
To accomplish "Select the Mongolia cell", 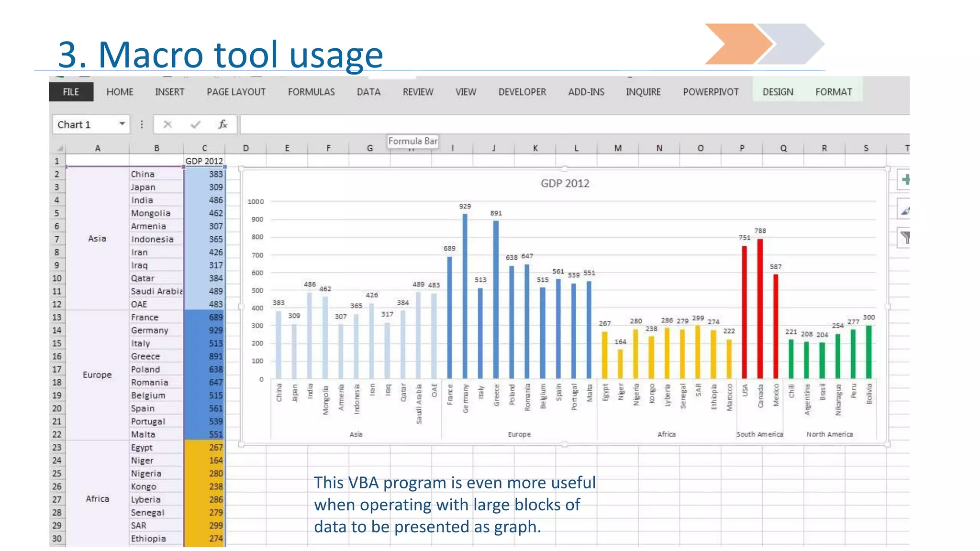I will (x=156, y=213).
